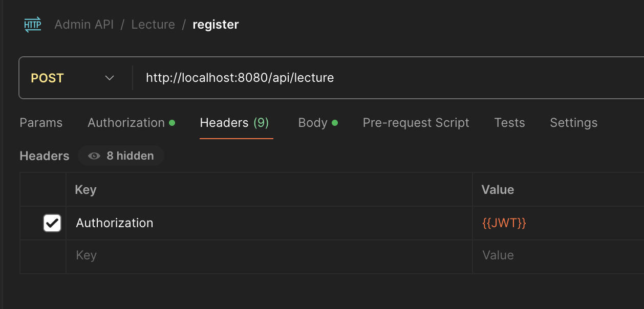Open the Pre-request Script tab

point(416,123)
